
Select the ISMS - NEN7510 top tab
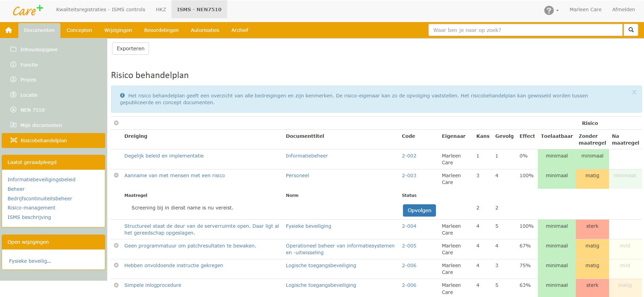[x=199, y=10]
